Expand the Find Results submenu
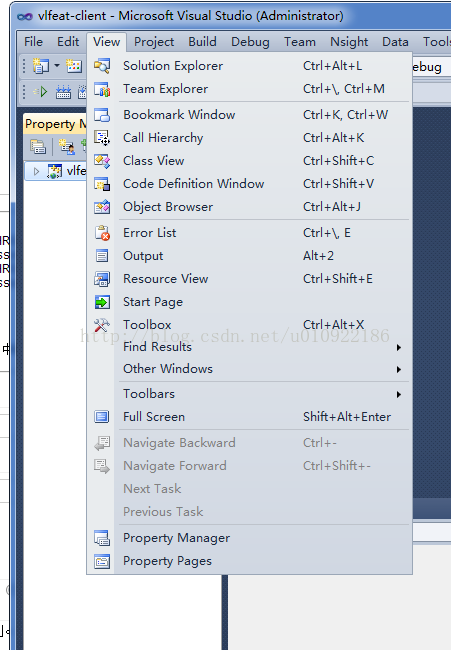The width and height of the screenshot is (451, 650). click(x=398, y=347)
